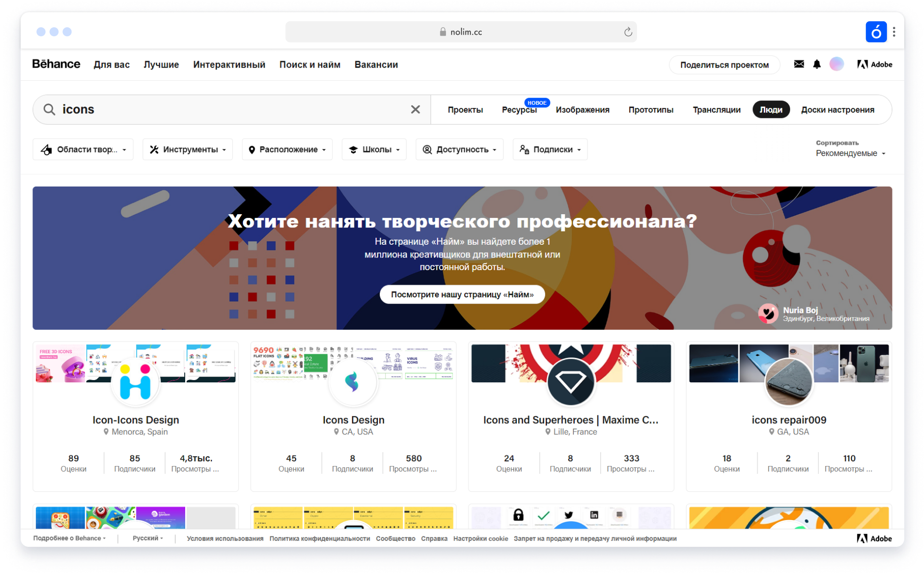
Task: Open the Русский language selector
Action: 148,538
